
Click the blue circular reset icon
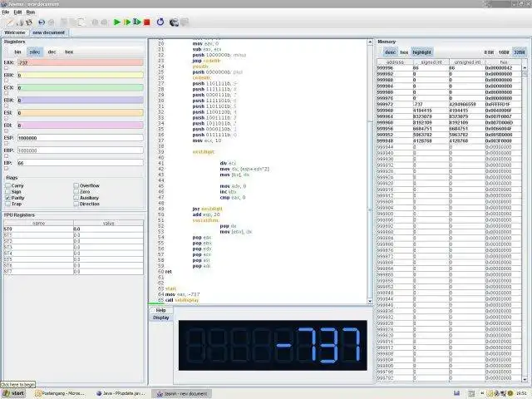pos(160,22)
